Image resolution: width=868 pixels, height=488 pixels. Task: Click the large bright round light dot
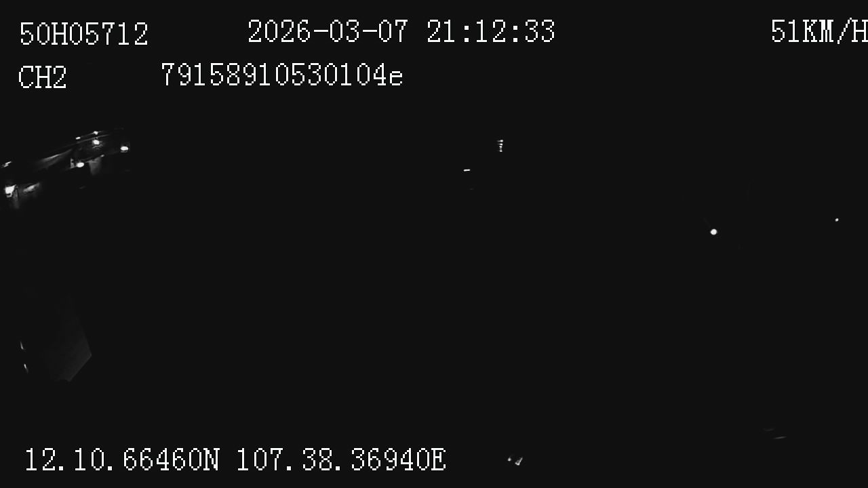[x=713, y=232]
